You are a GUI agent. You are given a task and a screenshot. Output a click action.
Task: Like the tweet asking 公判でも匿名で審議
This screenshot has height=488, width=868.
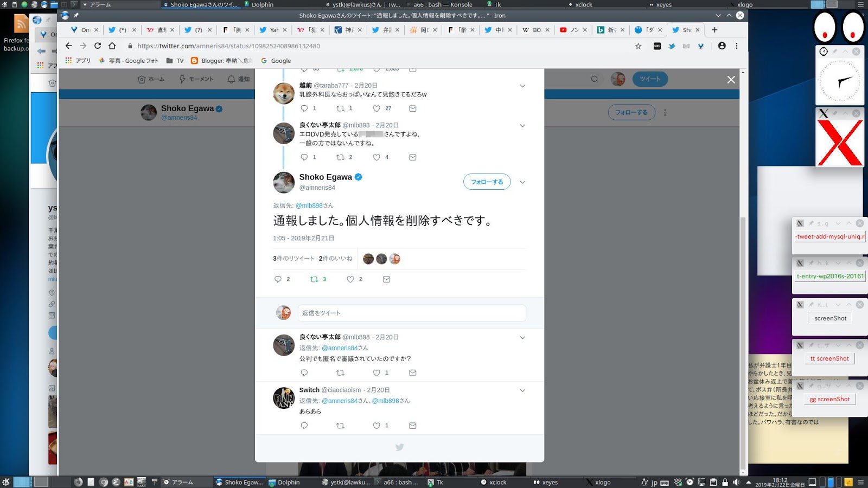coord(376,373)
